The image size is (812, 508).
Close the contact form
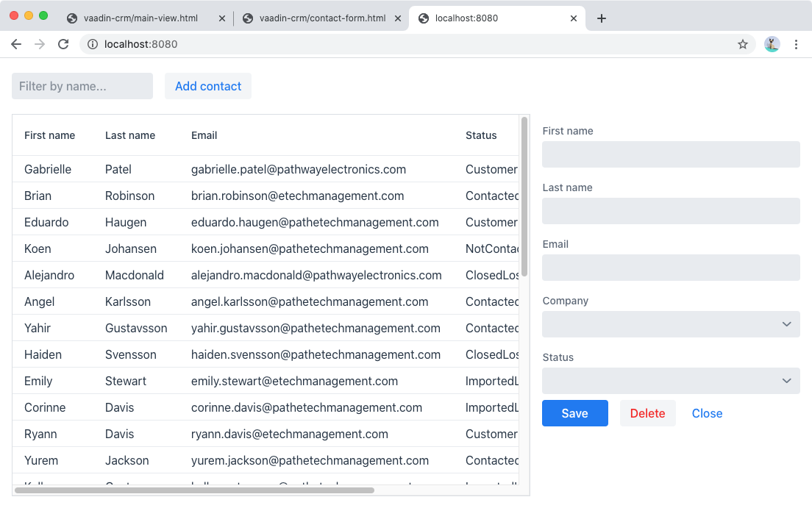(707, 413)
